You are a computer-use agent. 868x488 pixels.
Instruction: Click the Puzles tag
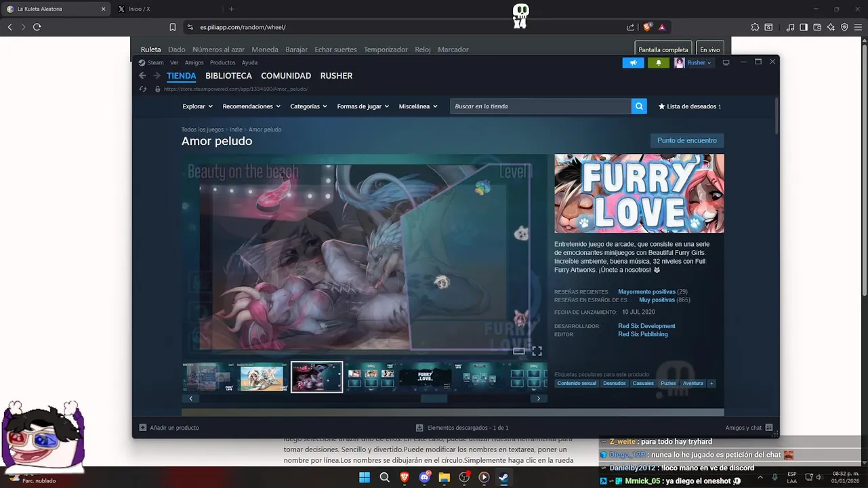[x=668, y=383]
